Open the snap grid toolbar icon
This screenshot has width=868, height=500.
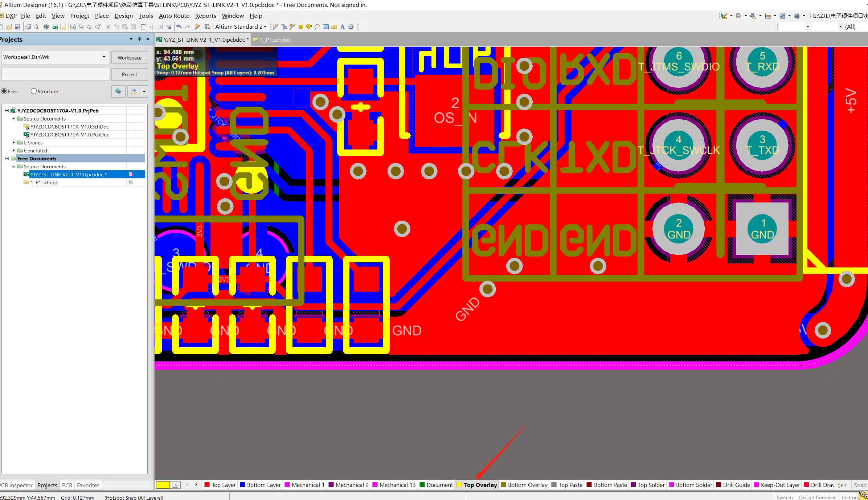tap(797, 16)
